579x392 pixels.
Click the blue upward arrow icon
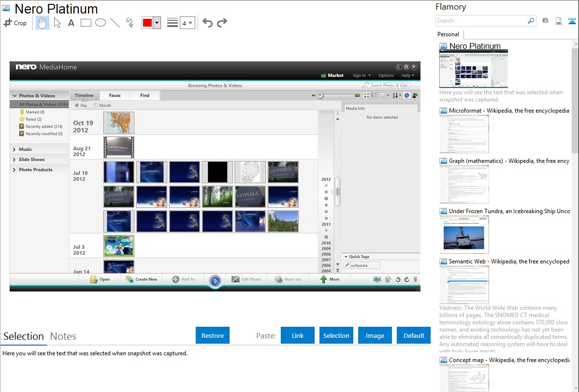(572, 21)
